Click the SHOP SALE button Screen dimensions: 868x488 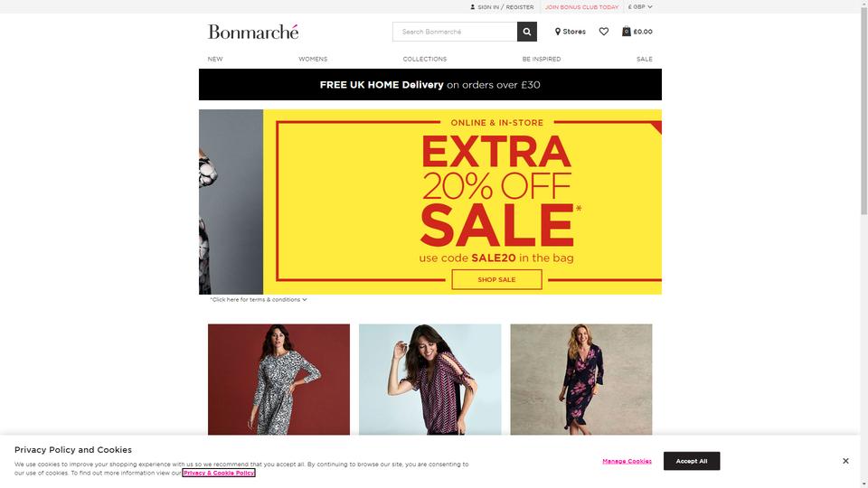pos(496,279)
